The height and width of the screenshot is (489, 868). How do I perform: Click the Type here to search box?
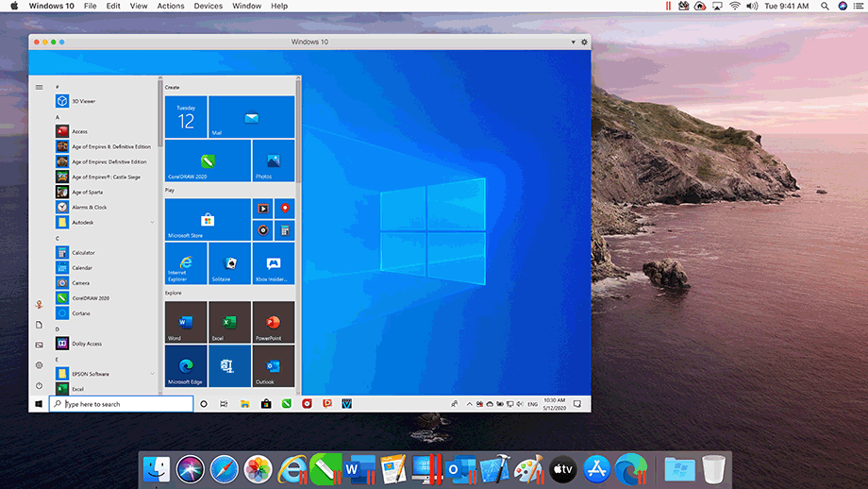pos(121,404)
